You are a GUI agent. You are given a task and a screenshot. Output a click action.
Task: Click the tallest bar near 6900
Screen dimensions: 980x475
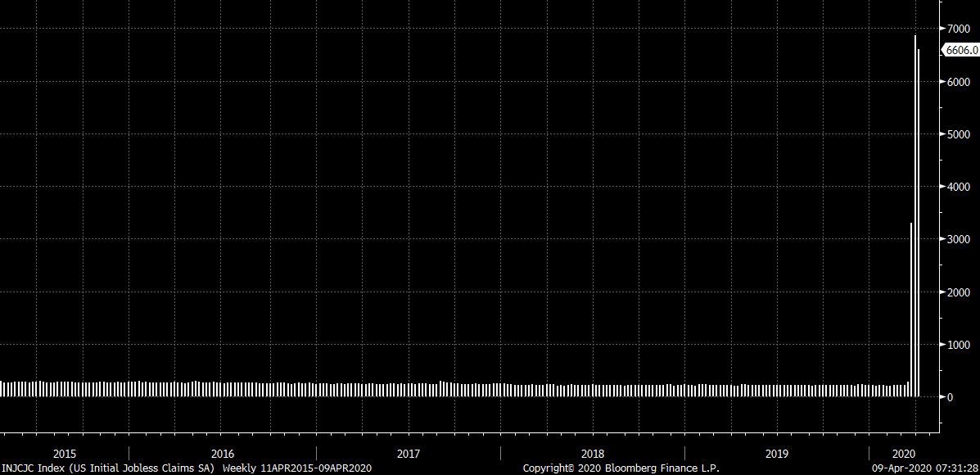915,215
